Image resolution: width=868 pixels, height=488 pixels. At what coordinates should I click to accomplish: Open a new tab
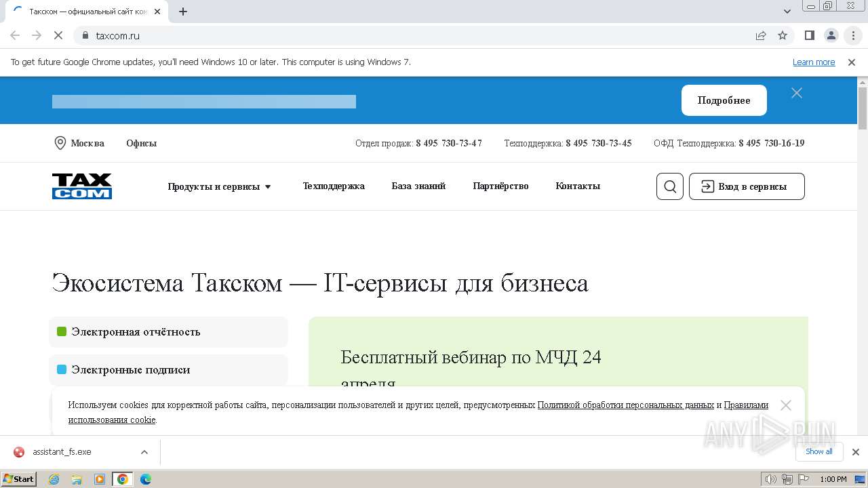click(183, 12)
